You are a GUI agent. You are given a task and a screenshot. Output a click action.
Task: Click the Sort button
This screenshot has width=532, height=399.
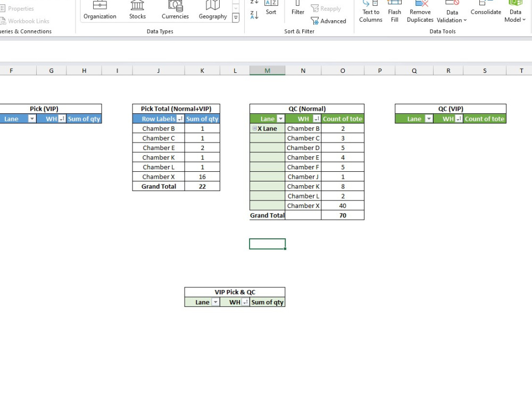click(271, 7)
